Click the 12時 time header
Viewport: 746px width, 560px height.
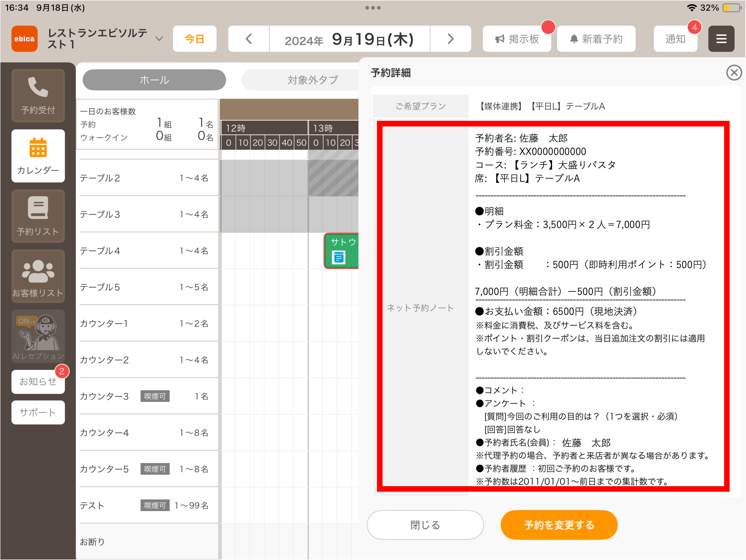click(265, 128)
